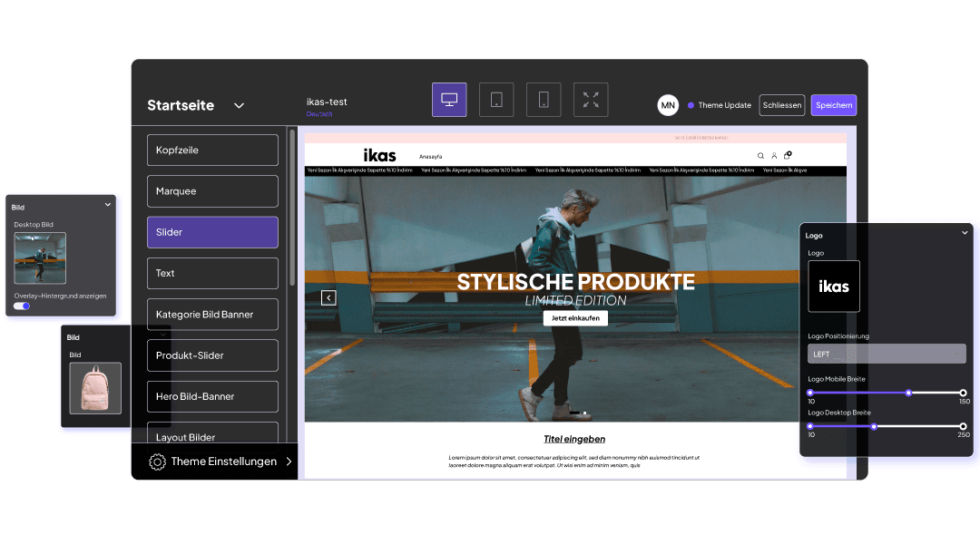Switch to mobile phone preview
The image size is (980, 544).
click(x=544, y=100)
